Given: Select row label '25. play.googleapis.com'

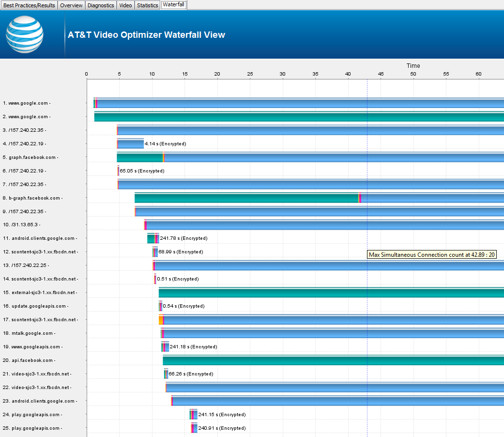Looking at the screenshot, I should [32, 428].
